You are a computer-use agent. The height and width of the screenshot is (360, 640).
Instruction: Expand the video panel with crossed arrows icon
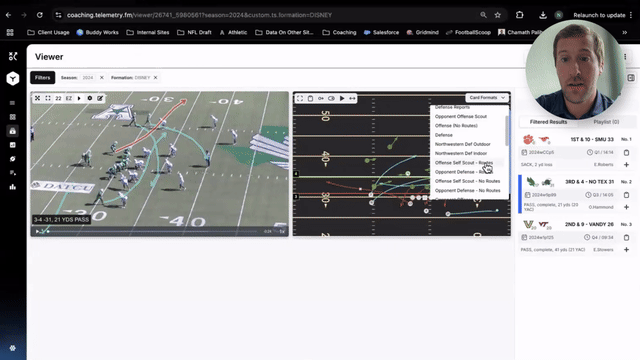(x=38, y=98)
